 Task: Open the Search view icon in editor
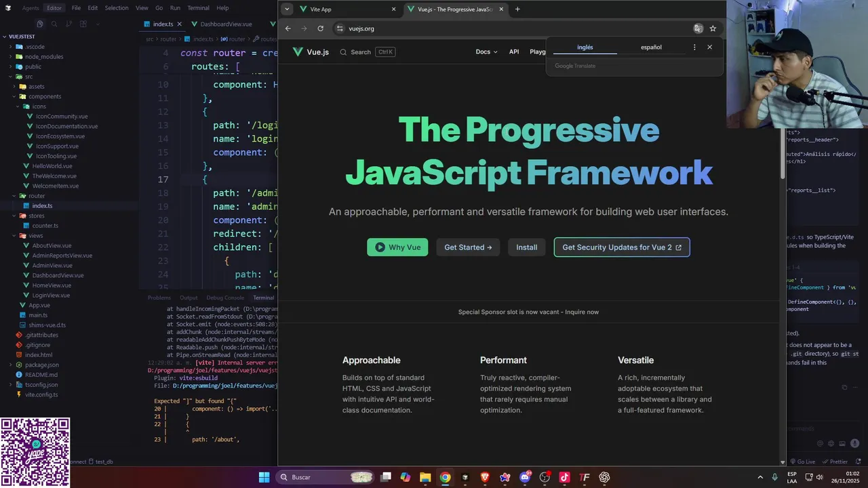(x=54, y=24)
